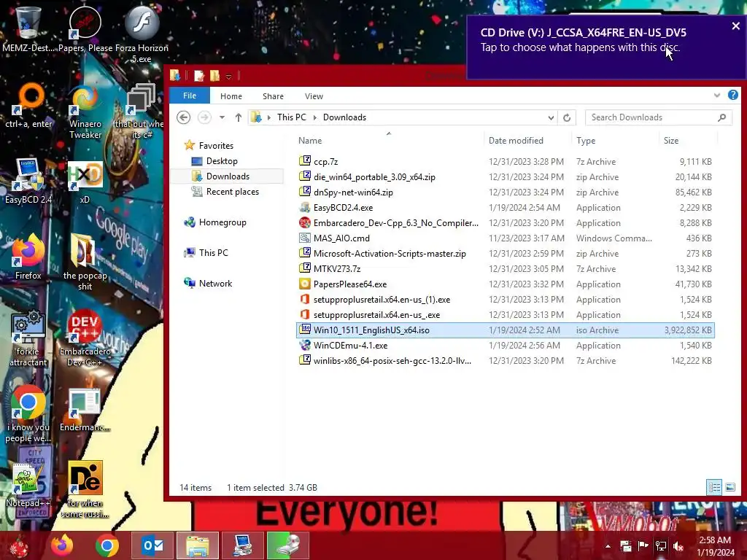
Task: Go up one folder level
Action: tap(239, 117)
